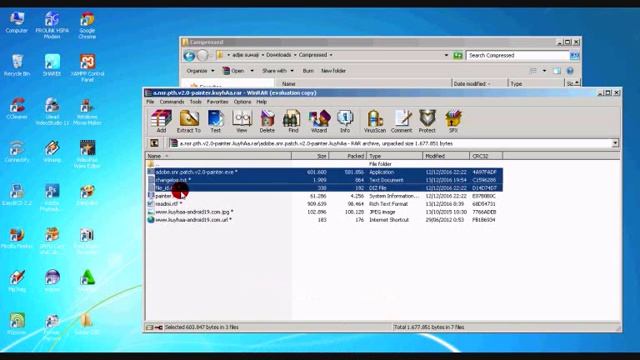The image size is (640, 360).
Task: Select the Google Chrome desktop shortcut
Action: pyautogui.click(x=87, y=25)
